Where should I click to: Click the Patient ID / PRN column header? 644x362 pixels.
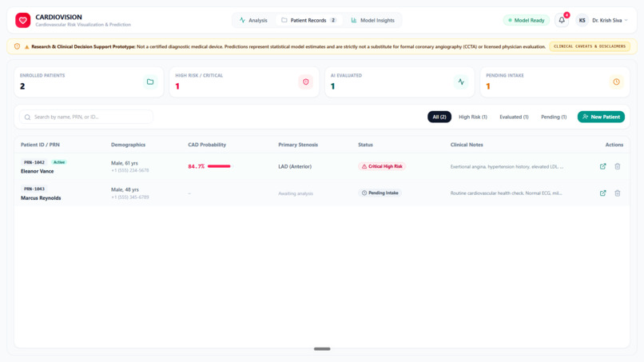(40, 145)
